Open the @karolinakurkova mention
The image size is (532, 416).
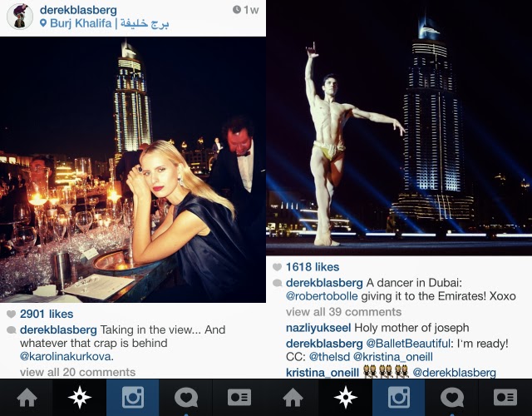(66, 357)
